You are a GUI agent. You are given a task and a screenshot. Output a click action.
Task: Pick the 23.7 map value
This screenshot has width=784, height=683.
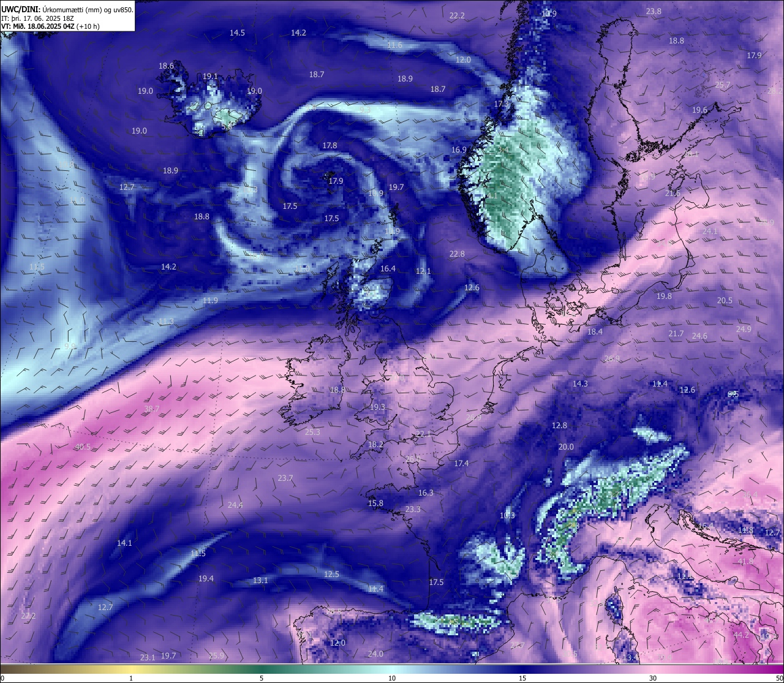coord(285,478)
